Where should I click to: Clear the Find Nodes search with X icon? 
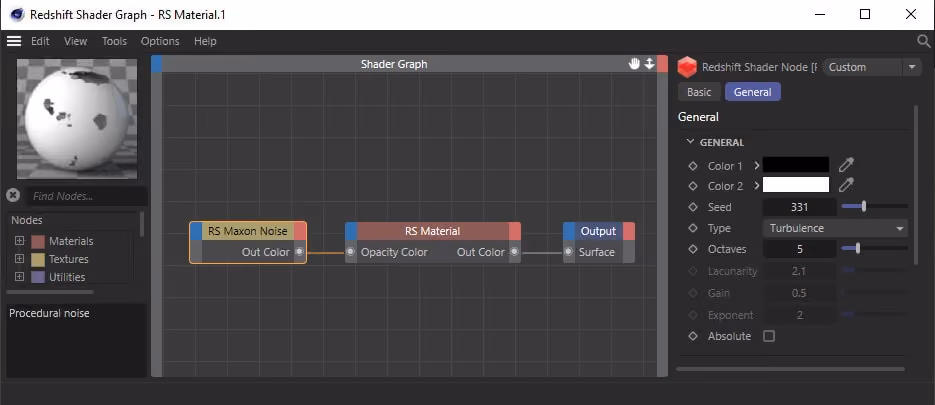click(x=13, y=195)
